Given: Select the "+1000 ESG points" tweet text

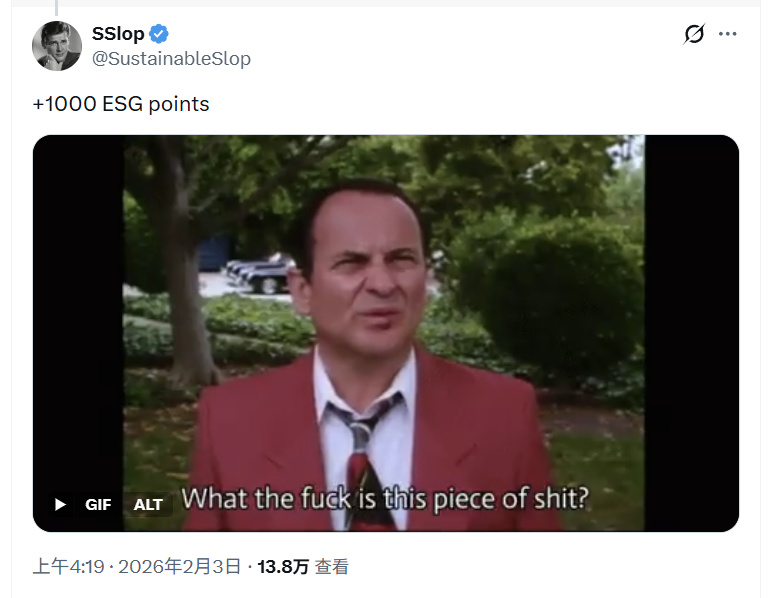Looking at the screenshot, I should [x=121, y=104].
